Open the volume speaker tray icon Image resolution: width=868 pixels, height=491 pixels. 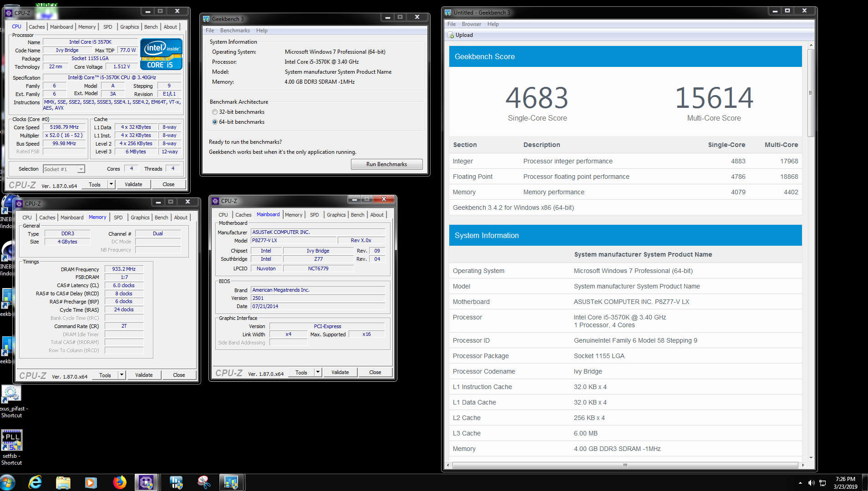tap(811, 483)
